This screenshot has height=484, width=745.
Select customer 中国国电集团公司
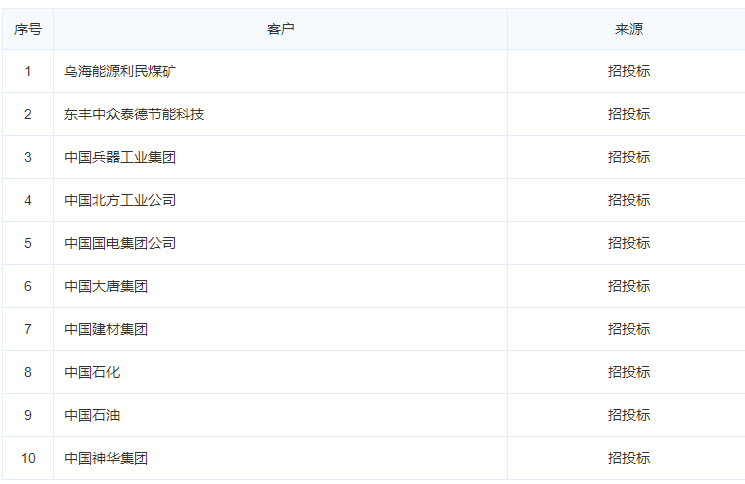[120, 244]
